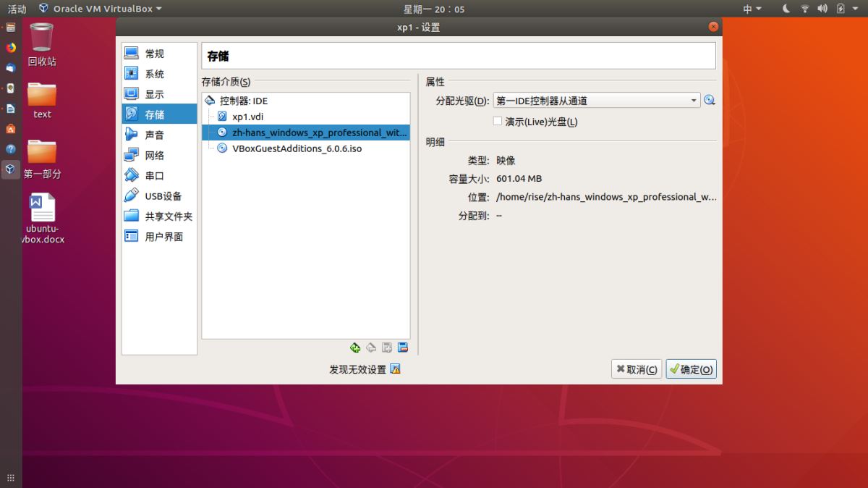The width and height of the screenshot is (868, 488).
Task: Click the choose virtual optical disk icon
Action: tap(710, 101)
